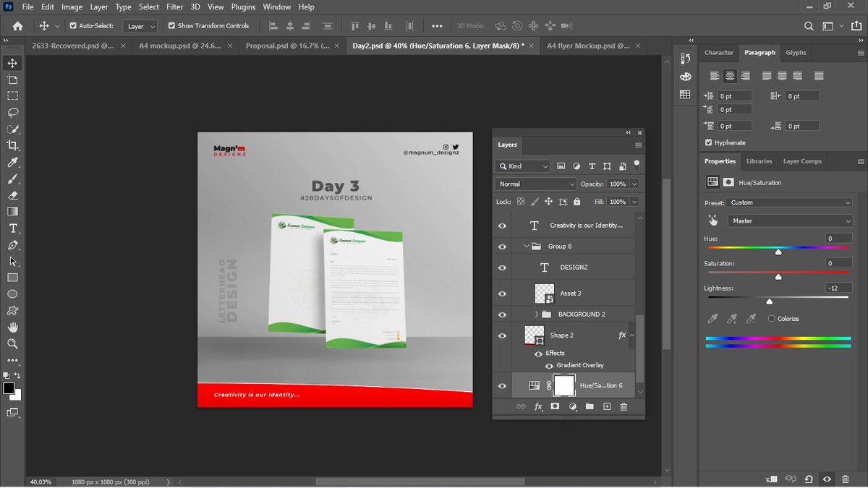Filter for type layers in Layers panel
868x488 pixels.
pos(592,166)
